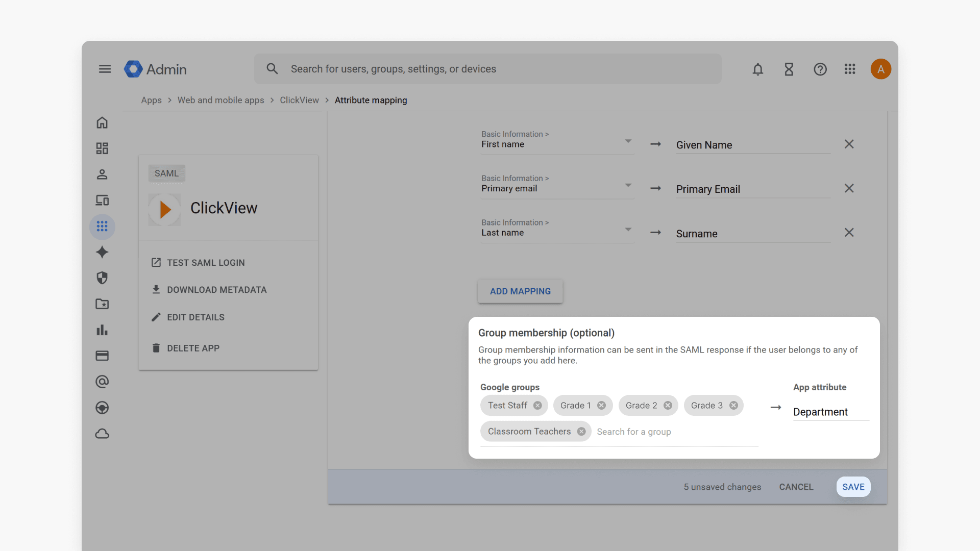
Task: Open Billing card icon in the sidebar
Action: pos(102,356)
